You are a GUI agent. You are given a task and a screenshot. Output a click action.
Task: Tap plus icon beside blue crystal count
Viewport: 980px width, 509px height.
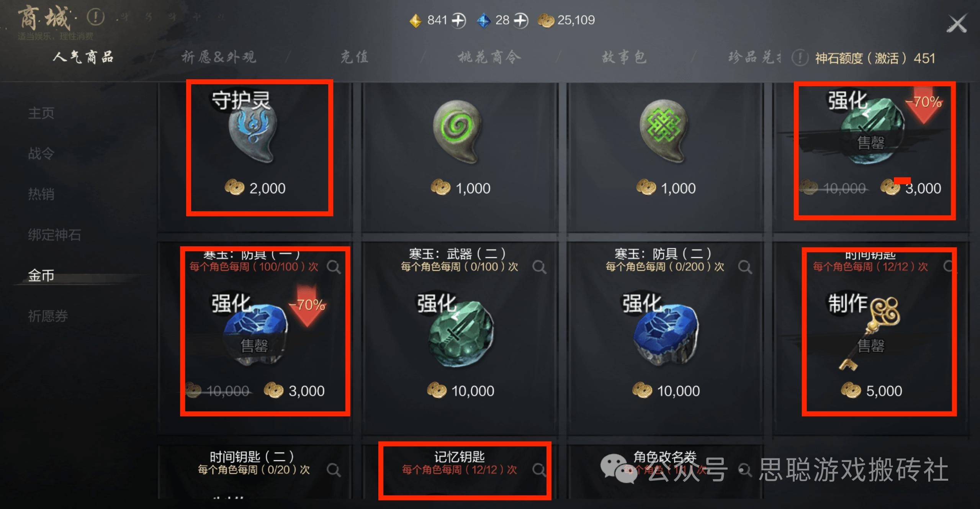pos(520,20)
